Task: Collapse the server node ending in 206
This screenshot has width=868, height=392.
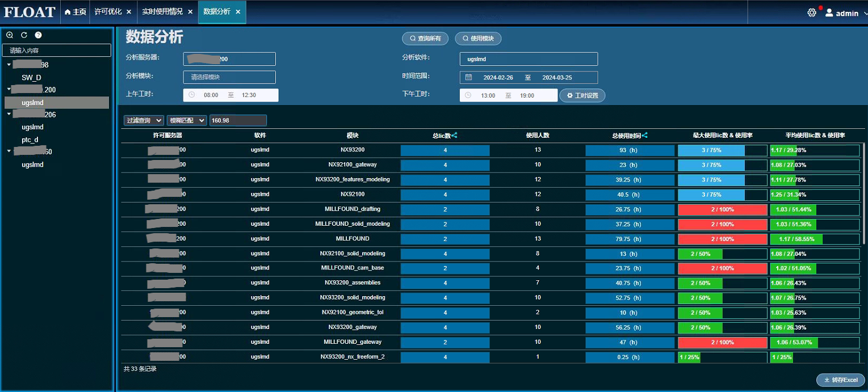Action: (9, 115)
